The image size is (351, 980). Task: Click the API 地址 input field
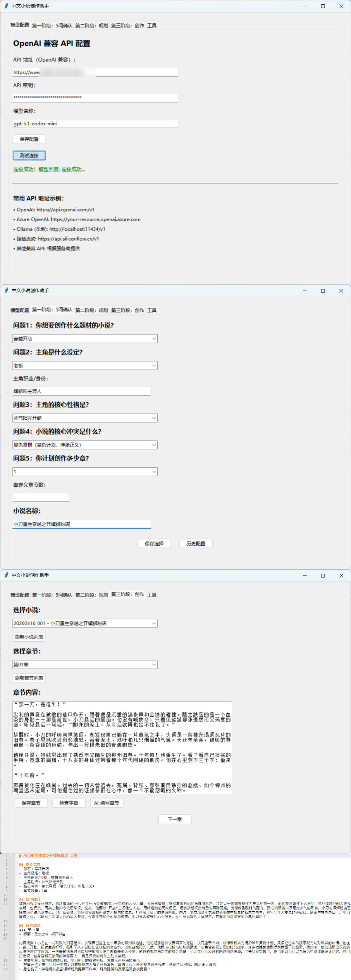95,72
